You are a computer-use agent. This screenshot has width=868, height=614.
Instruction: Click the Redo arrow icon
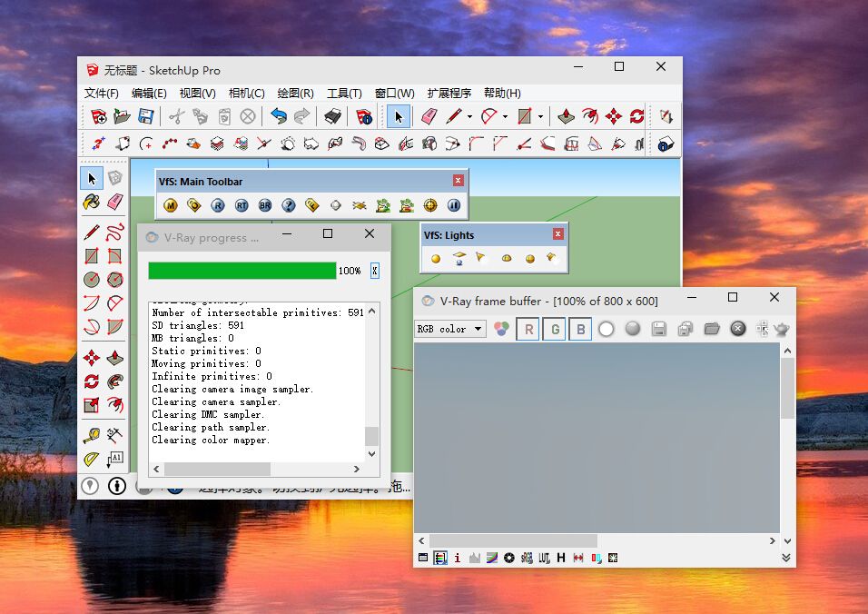[x=301, y=116]
